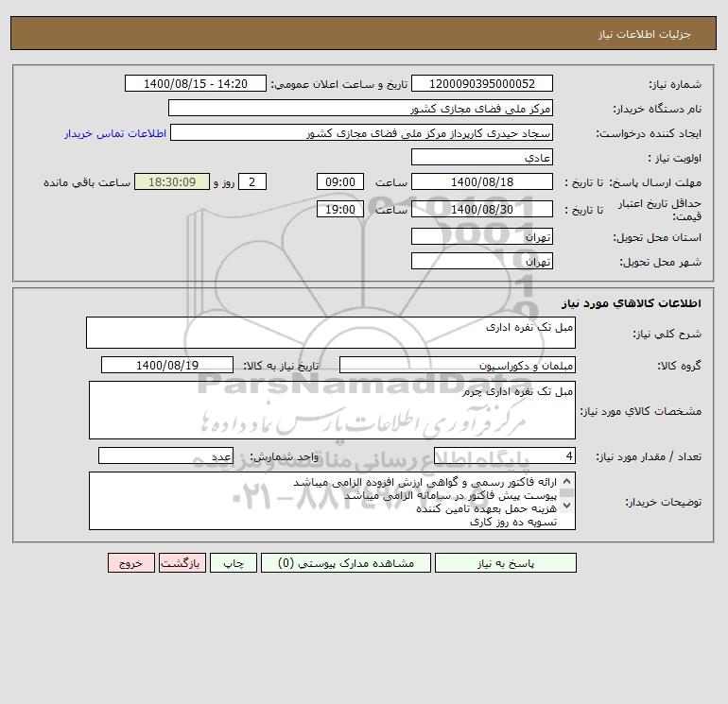
Task: Click label شهر محل تحویل
Action: (x=660, y=262)
